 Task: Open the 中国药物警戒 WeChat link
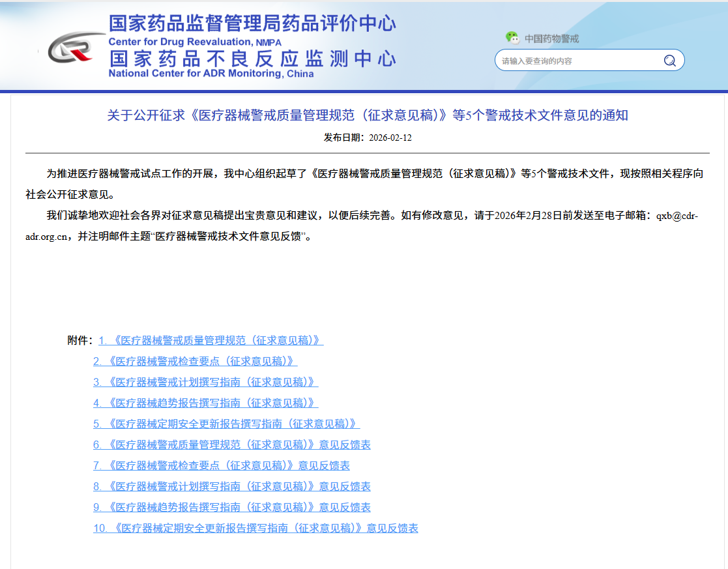coord(551,38)
